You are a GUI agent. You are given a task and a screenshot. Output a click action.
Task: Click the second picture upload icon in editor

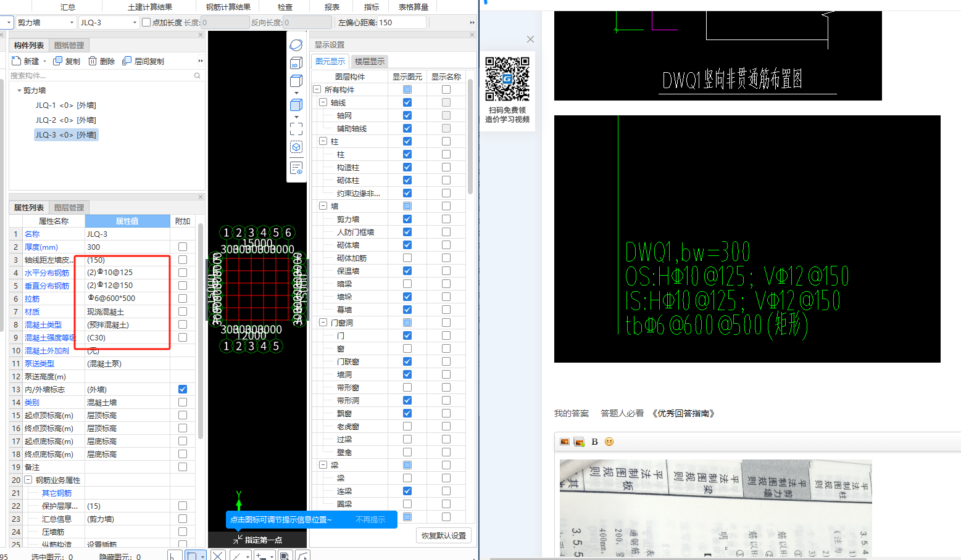click(579, 442)
